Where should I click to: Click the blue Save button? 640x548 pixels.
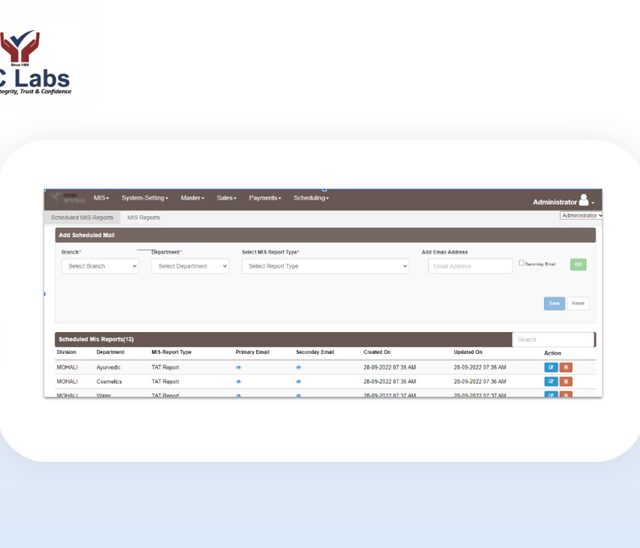pyautogui.click(x=554, y=303)
